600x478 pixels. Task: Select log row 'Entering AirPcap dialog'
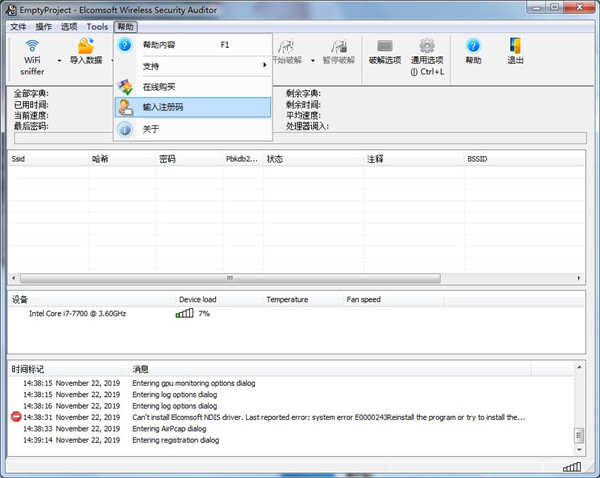pos(291,429)
